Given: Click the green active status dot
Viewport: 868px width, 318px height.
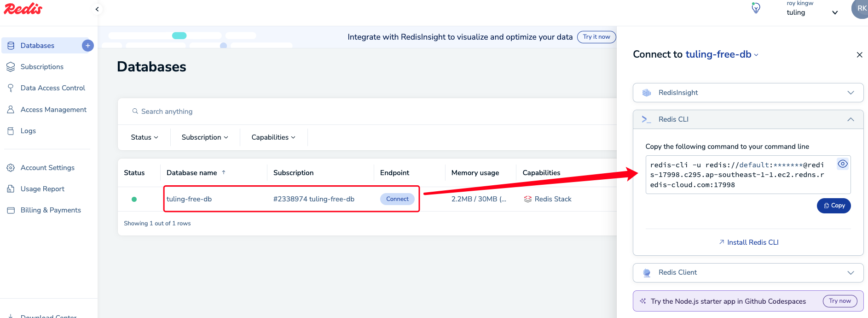Looking at the screenshot, I should point(134,200).
